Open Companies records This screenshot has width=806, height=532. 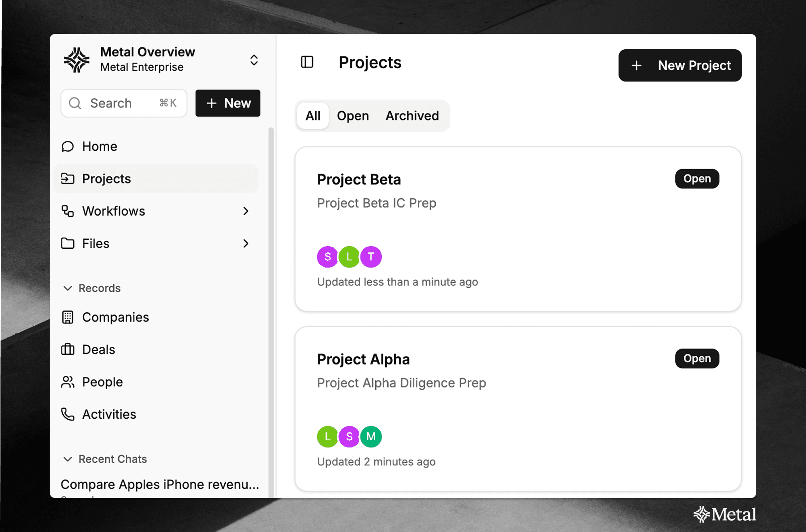(156, 317)
